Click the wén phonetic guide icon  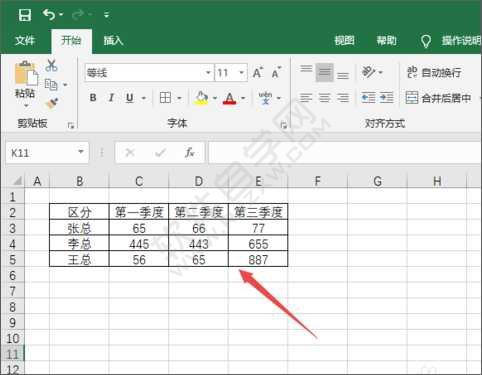tap(265, 98)
